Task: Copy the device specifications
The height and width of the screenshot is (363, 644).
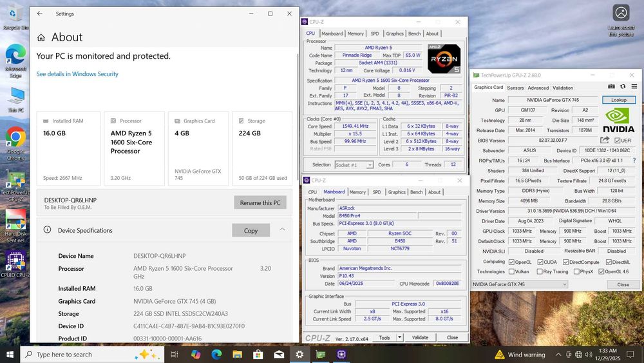Action: click(x=251, y=231)
